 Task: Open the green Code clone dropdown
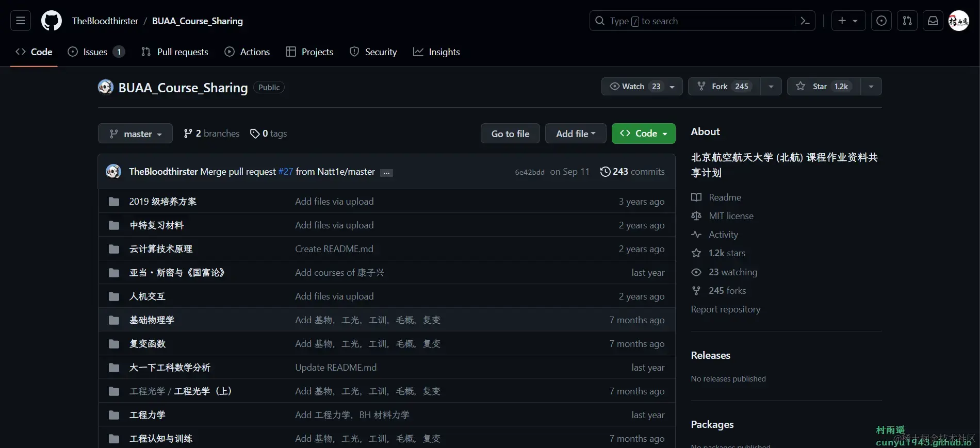(x=643, y=134)
